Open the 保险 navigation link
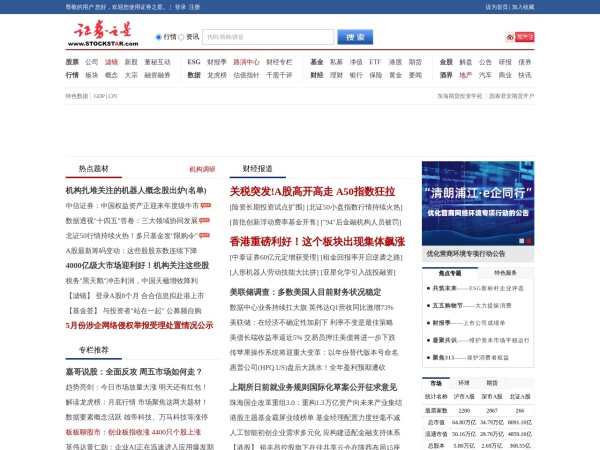Screen dimensions: 600x450 pos(375,75)
